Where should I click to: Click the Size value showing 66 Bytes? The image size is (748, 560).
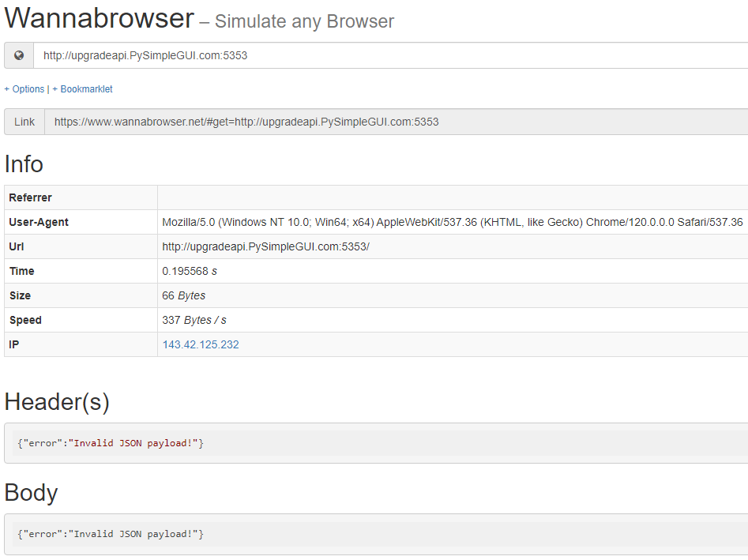click(x=182, y=295)
